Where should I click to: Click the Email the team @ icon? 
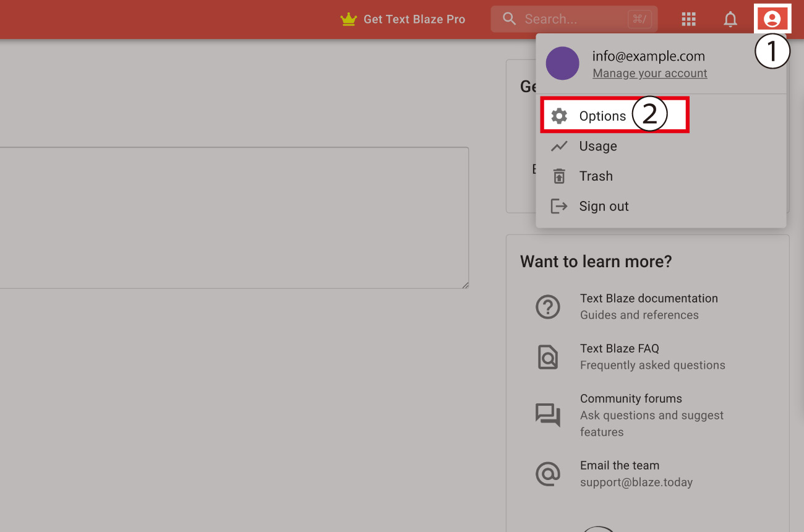(548, 474)
